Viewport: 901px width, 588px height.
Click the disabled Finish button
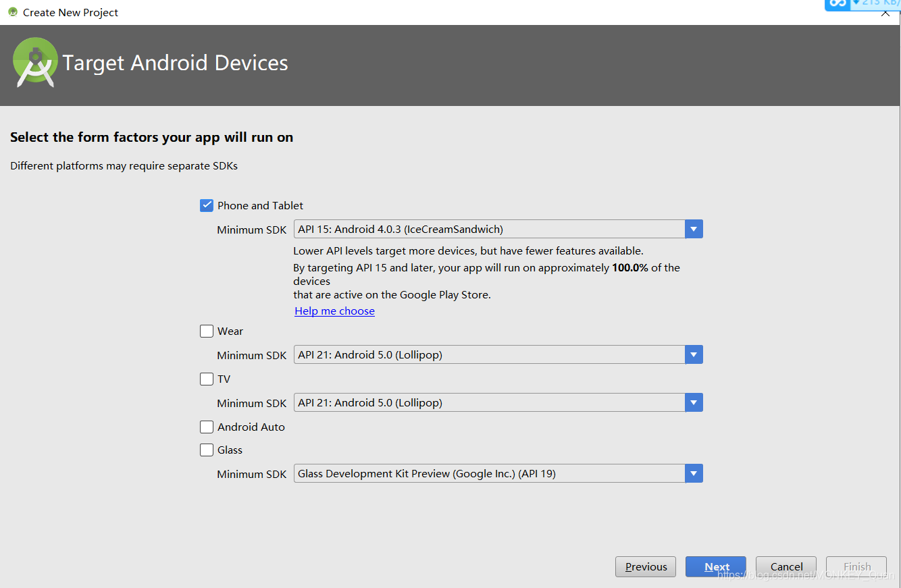point(856,566)
